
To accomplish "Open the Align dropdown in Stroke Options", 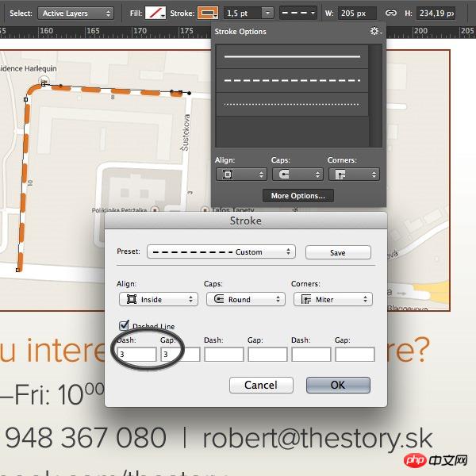I will tap(241, 175).
